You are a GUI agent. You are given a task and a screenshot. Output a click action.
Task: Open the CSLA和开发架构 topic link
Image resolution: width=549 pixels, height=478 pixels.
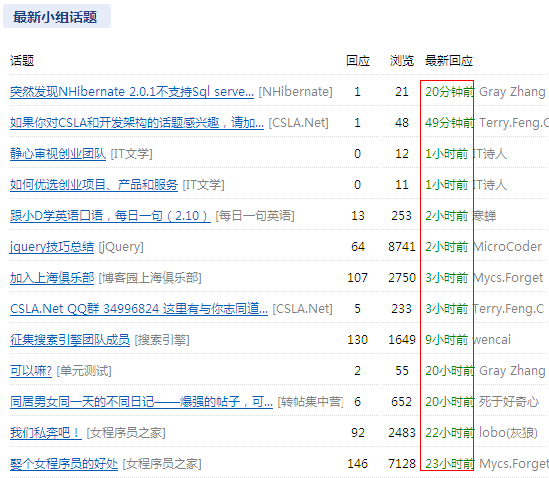coord(137,123)
